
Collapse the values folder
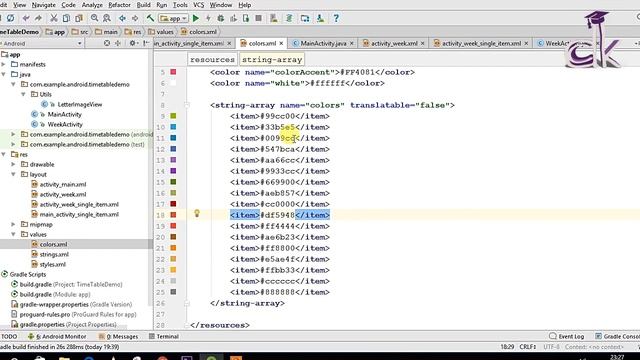point(13,234)
